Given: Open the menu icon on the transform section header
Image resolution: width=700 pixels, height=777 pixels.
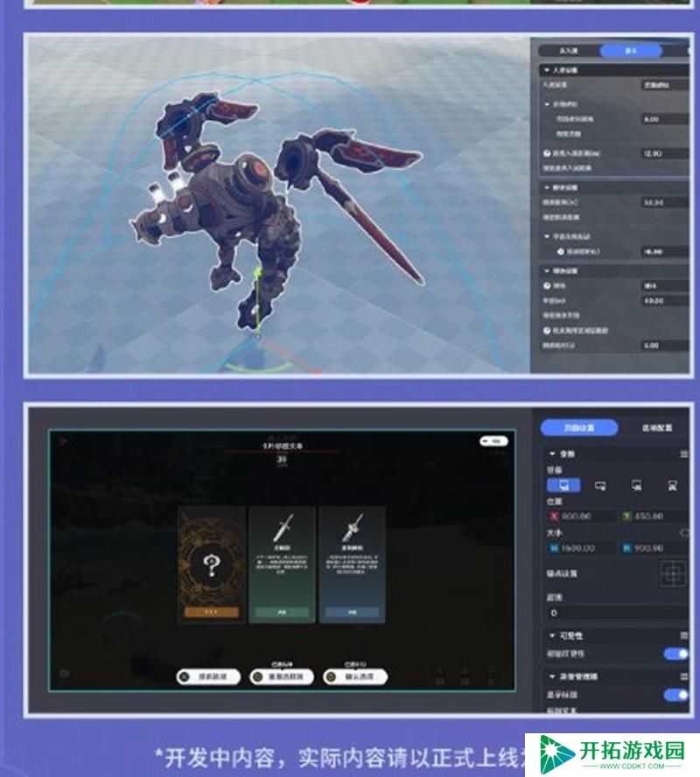Looking at the screenshot, I should (683, 454).
